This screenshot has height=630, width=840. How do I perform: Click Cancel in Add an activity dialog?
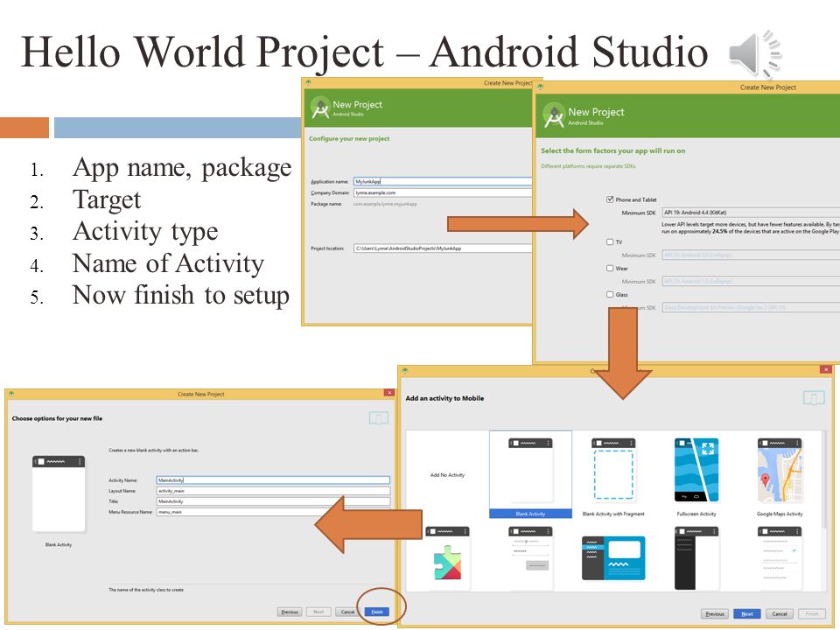780,614
